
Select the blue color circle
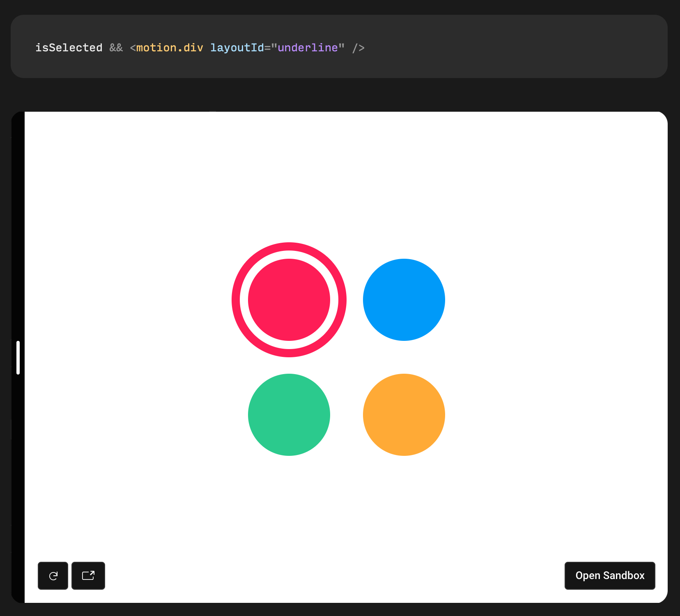[404, 300]
